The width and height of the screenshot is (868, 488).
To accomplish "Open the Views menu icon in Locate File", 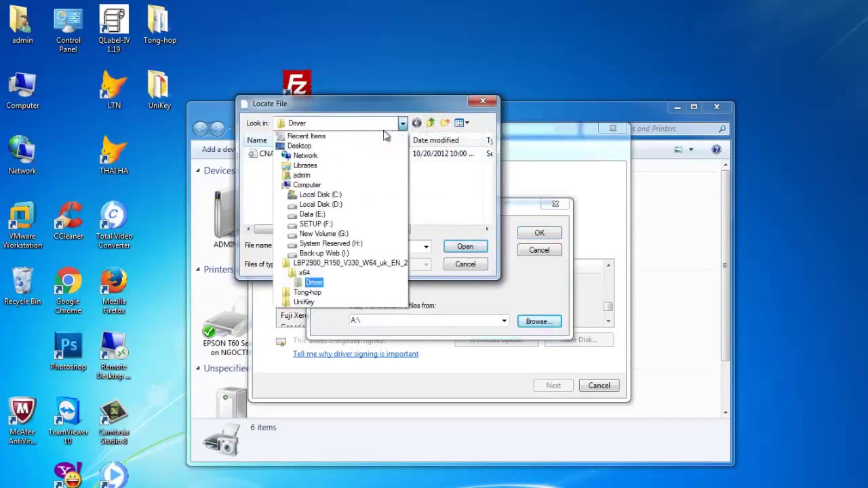I will click(462, 123).
